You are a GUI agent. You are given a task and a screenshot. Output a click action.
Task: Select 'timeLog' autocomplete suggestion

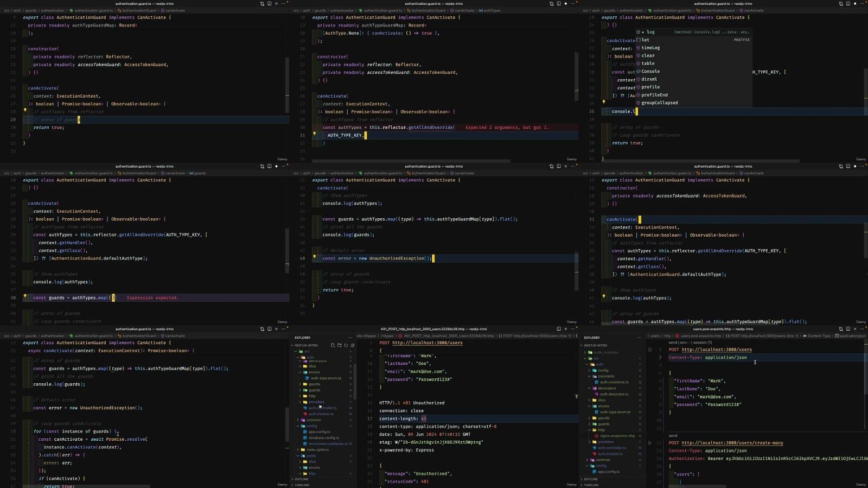coord(693,48)
